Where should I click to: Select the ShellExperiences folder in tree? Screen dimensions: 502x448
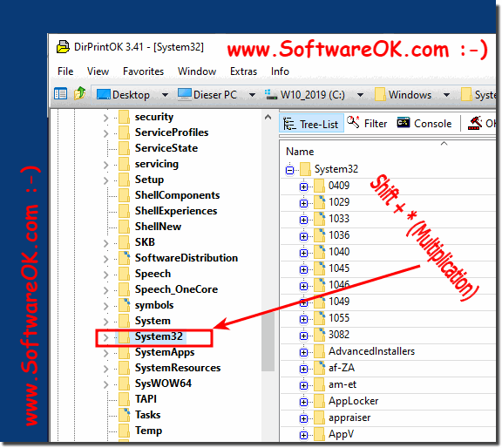tap(176, 211)
